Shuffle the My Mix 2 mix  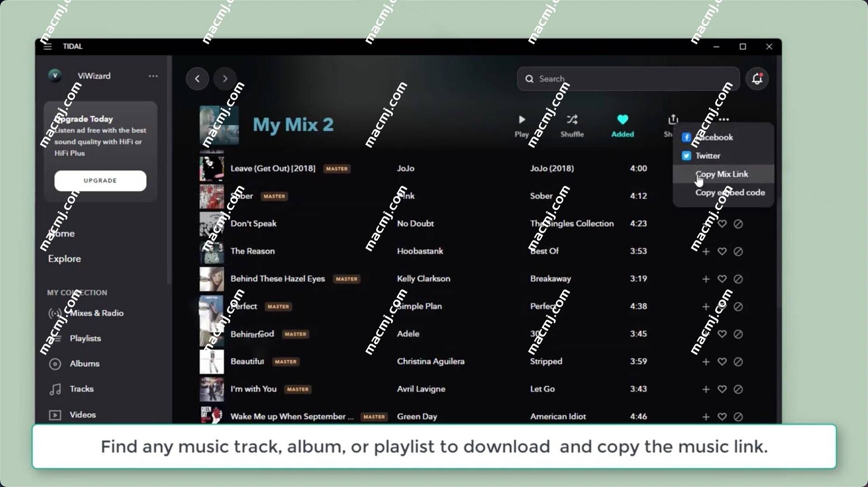point(572,126)
